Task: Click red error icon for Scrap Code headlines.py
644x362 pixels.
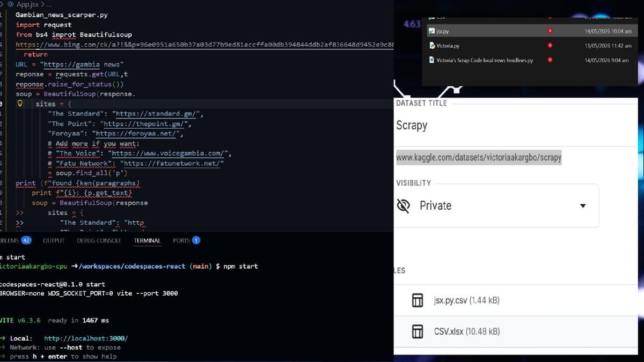Action: (x=550, y=60)
